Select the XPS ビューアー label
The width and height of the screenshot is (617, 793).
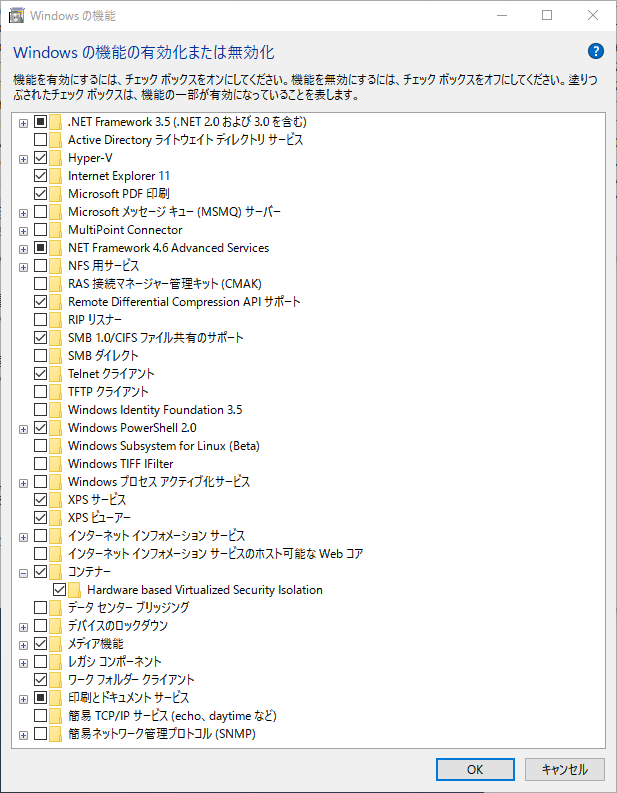point(100,518)
